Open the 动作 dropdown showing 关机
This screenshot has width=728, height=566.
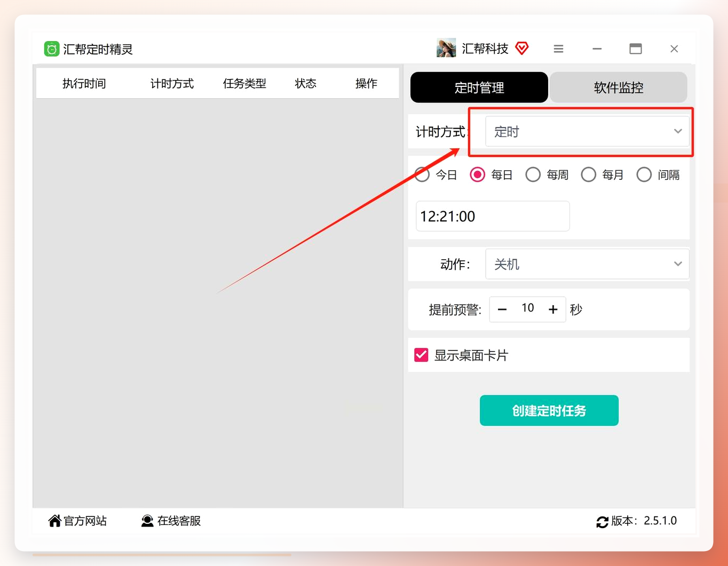tap(587, 264)
